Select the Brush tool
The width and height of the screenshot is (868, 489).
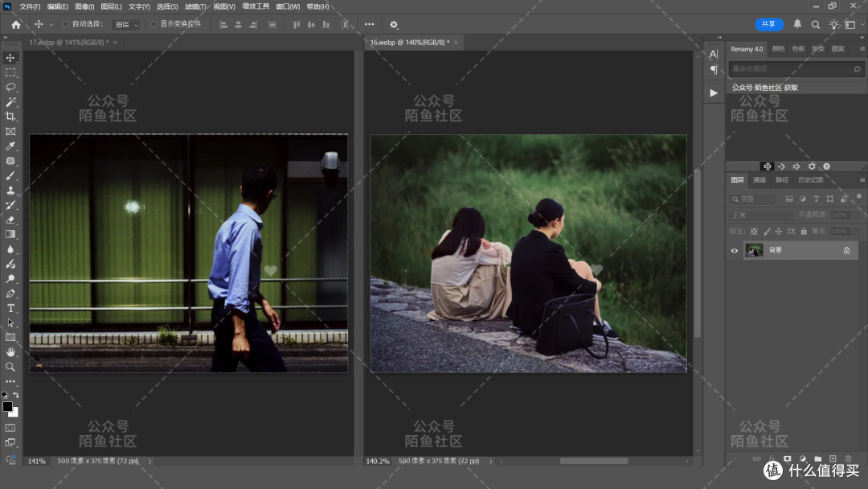click(x=10, y=175)
